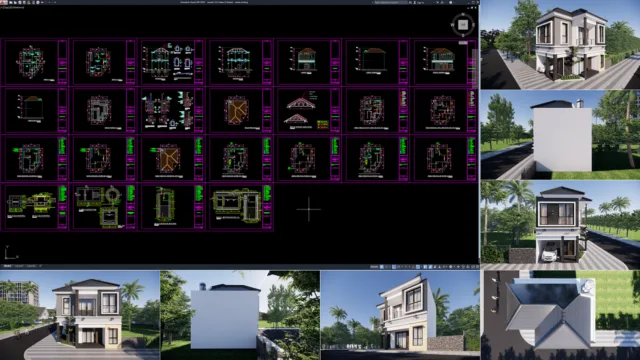
Task: Open the help icon in title bar
Action: coord(451,2)
